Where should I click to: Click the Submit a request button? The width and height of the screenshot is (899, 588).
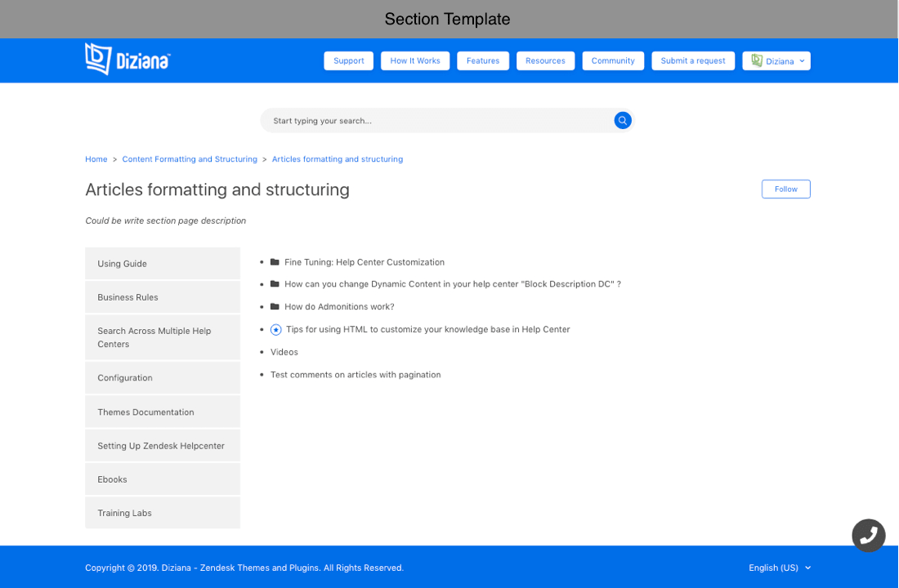tap(693, 60)
